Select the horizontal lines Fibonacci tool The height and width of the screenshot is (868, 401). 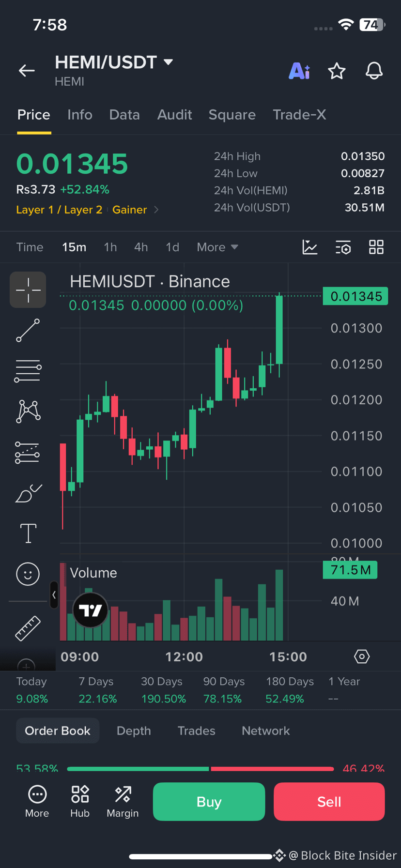(x=28, y=371)
